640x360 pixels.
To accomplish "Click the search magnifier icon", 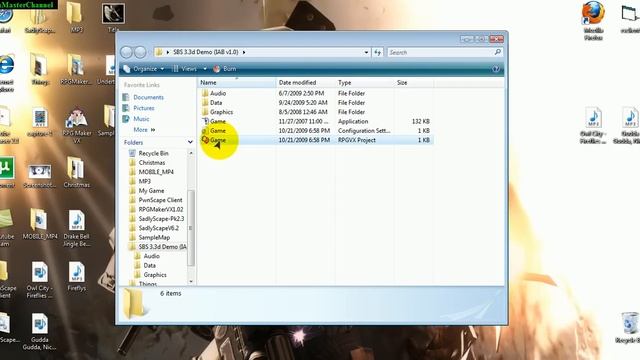I will click(497, 52).
